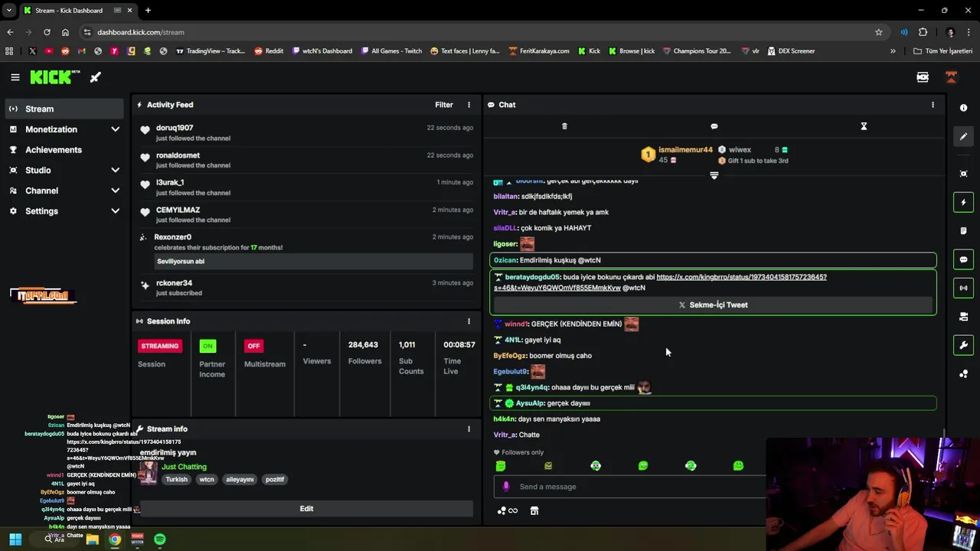Open the orange profile avatar in header
Viewport: 980px width, 551px height.
tap(951, 77)
